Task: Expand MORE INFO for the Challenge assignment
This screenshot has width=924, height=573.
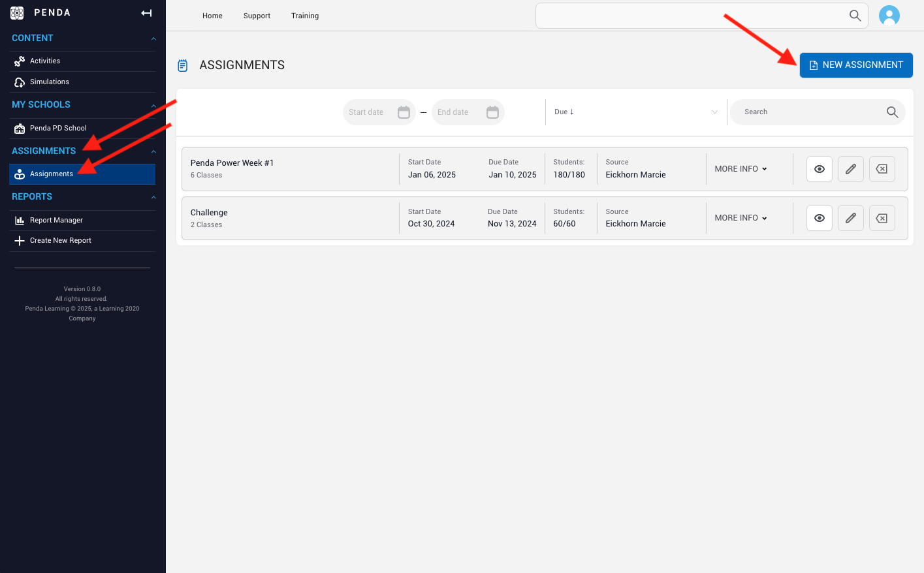Action: (739, 217)
